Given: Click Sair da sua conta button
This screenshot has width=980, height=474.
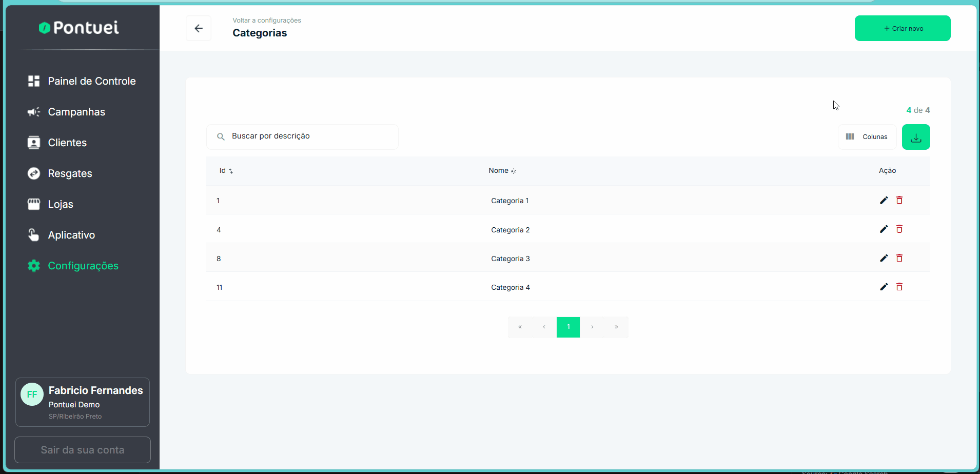Looking at the screenshot, I should [x=83, y=450].
